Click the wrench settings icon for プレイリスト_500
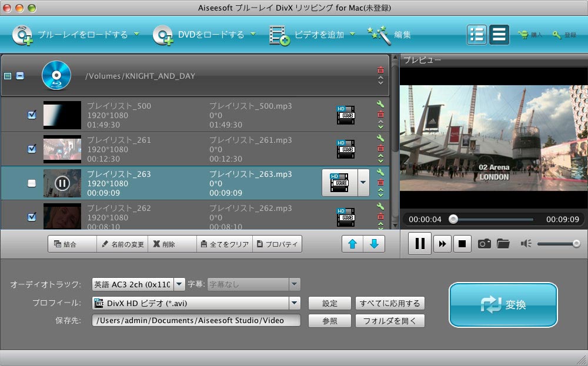Viewport: 588px width, 366px height. [x=380, y=105]
